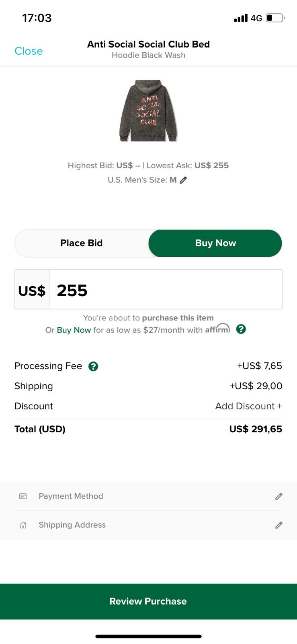Switch to the Place Bid option
Viewport: 297px width, 644px height.
[x=82, y=243]
